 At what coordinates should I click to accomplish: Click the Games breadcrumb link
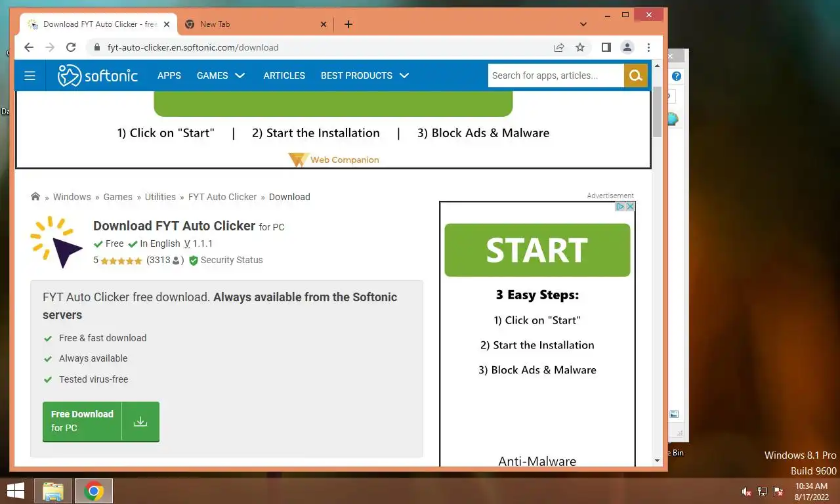pos(118,197)
